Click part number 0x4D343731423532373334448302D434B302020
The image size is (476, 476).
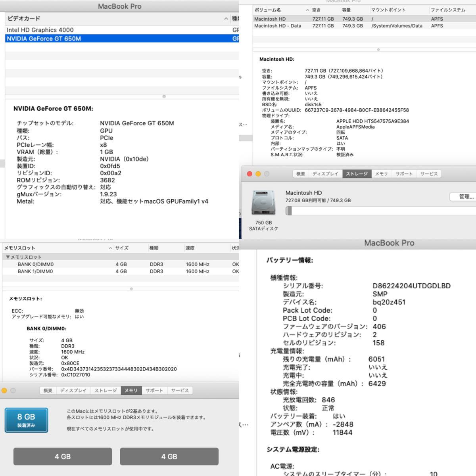[x=119, y=369]
